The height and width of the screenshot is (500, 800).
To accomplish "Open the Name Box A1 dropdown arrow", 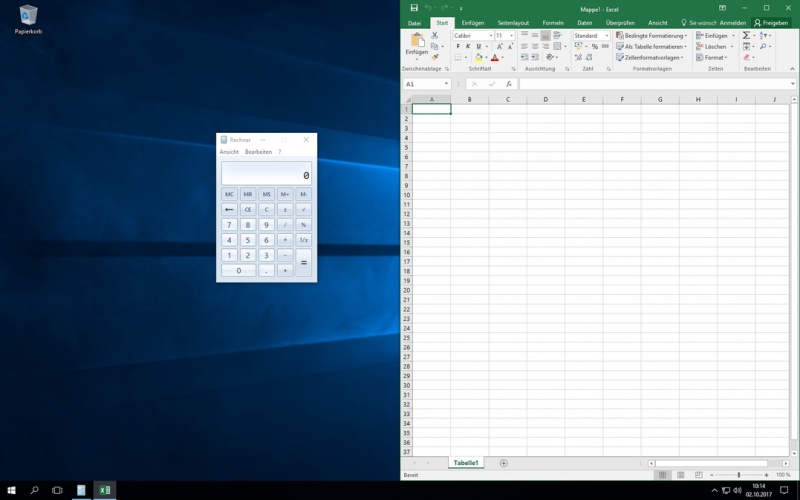I will coord(446,84).
